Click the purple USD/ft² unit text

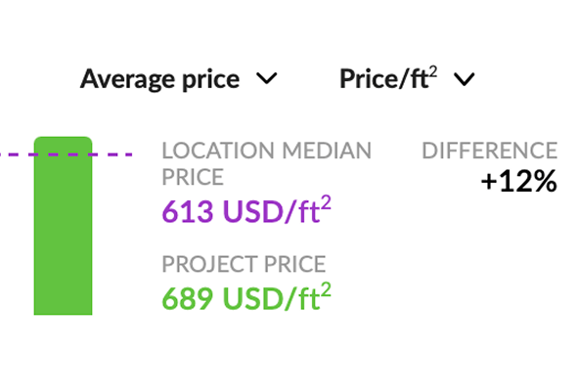click(277, 209)
